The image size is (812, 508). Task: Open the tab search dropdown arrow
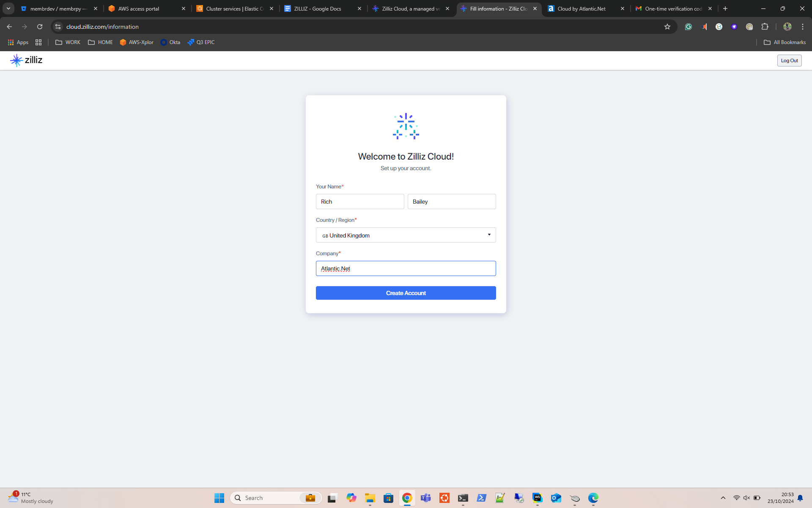point(8,8)
